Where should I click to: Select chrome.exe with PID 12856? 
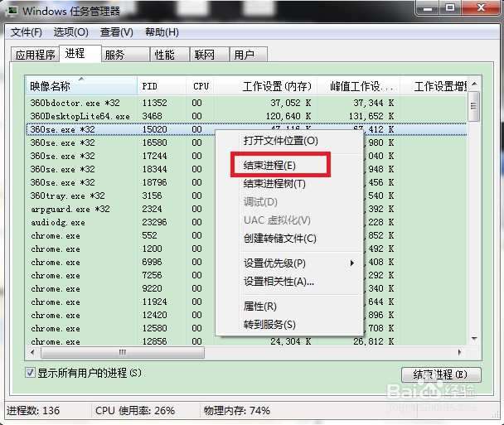click(246, 340)
